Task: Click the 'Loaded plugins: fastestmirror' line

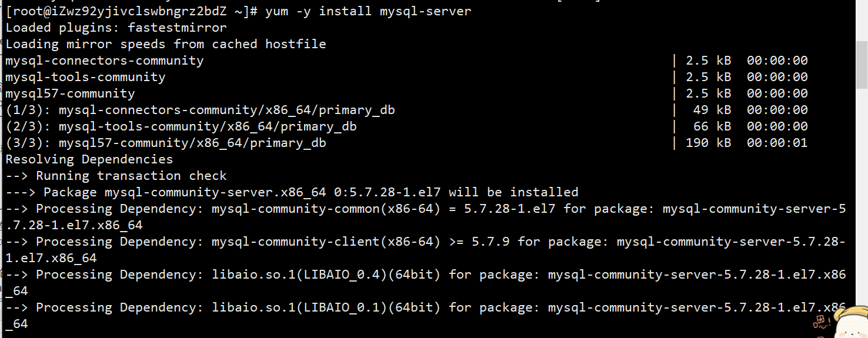Action: tap(116, 28)
